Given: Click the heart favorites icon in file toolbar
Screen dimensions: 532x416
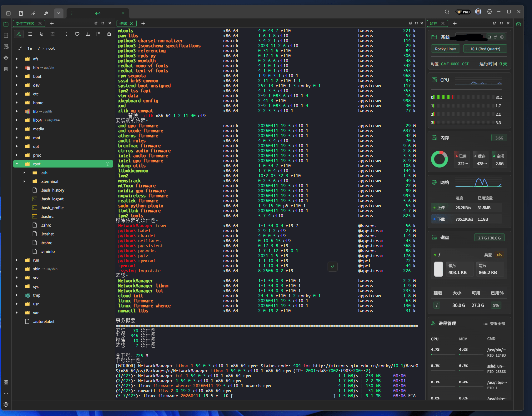Looking at the screenshot, I should (x=77, y=34).
